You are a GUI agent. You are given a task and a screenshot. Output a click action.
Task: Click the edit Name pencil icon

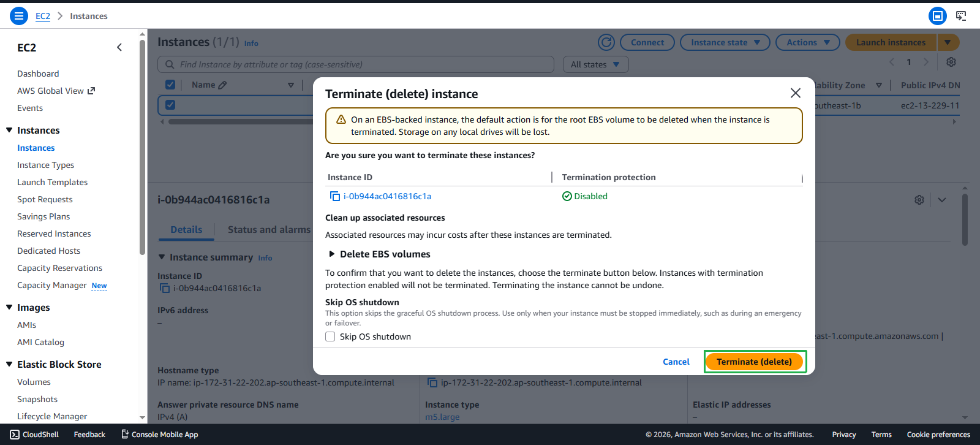pyautogui.click(x=222, y=85)
